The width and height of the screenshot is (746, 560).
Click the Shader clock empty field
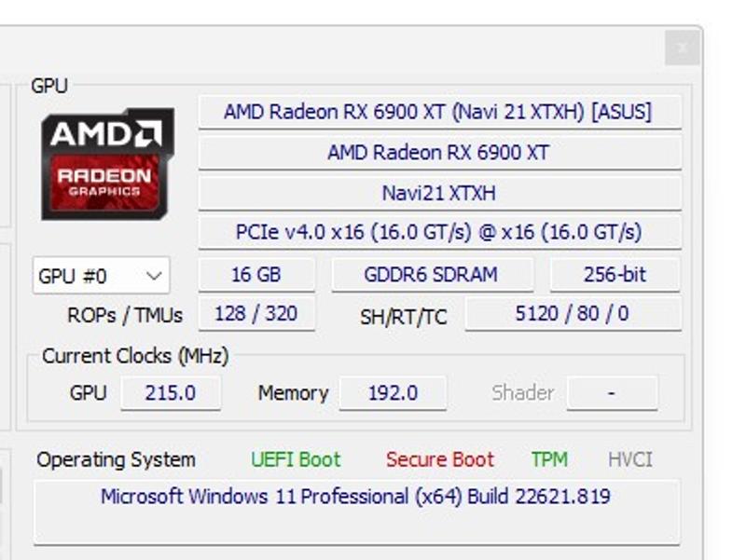[611, 393]
